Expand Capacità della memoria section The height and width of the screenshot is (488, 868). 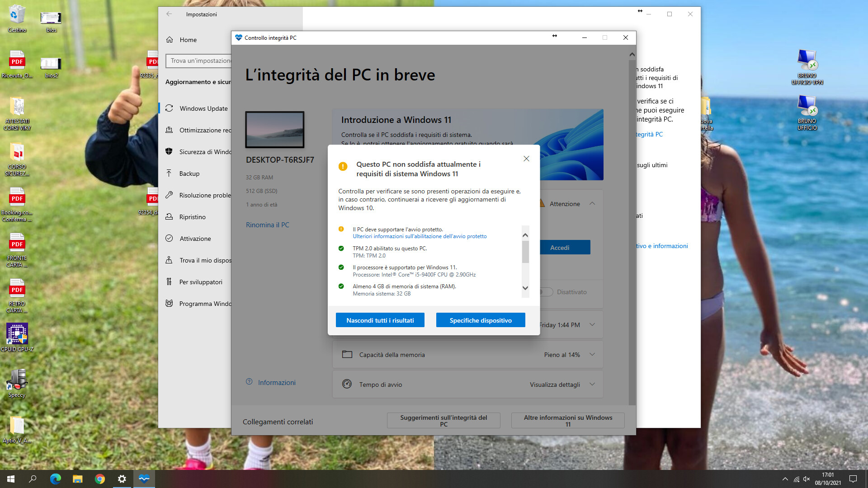pyautogui.click(x=592, y=354)
